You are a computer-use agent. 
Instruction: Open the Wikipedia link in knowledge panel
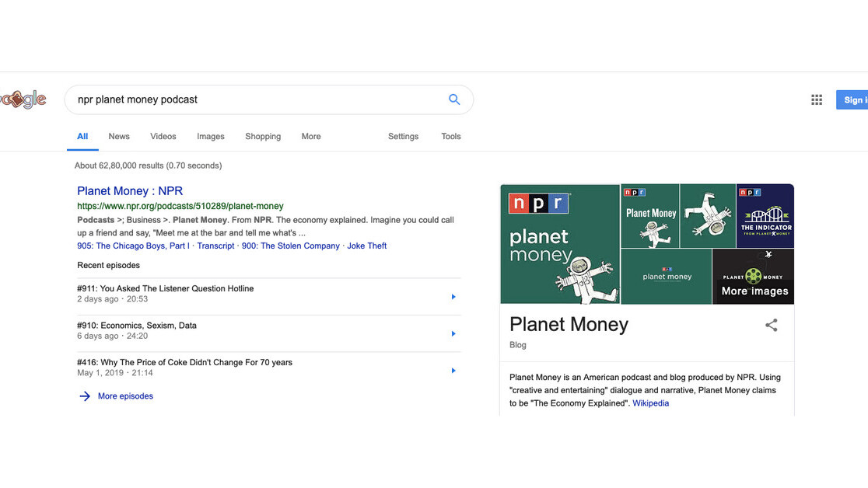pos(650,403)
